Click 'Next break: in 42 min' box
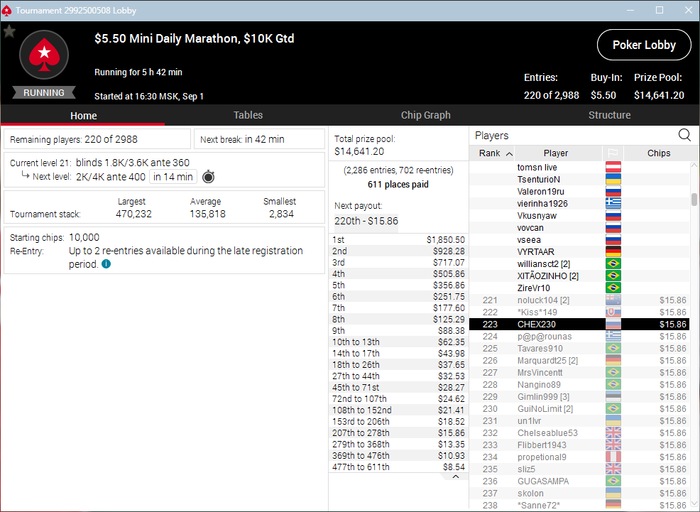Image resolution: width=700 pixels, height=512 pixels. (x=259, y=139)
